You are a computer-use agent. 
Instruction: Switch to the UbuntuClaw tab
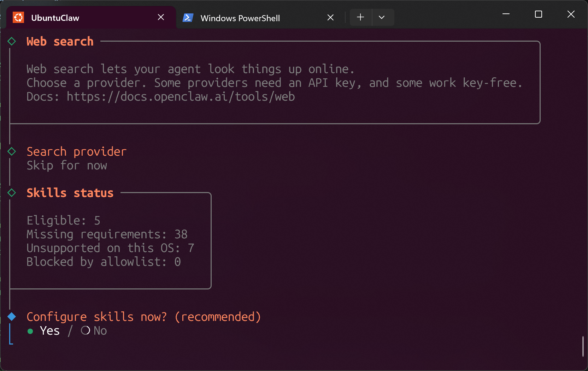click(91, 17)
